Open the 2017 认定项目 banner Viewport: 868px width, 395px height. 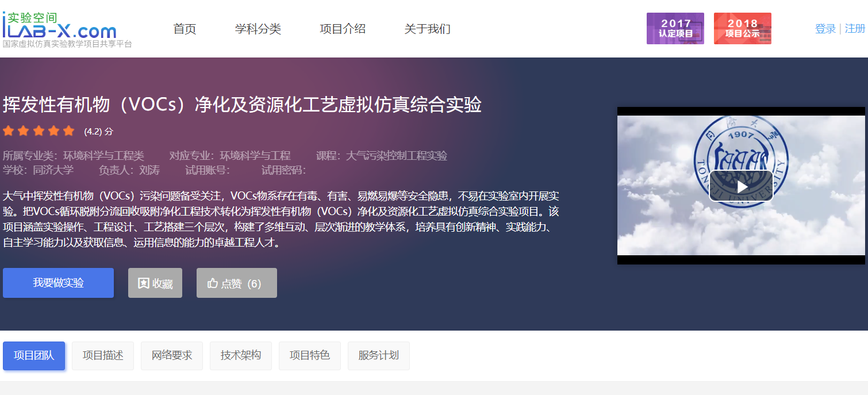pyautogui.click(x=675, y=28)
